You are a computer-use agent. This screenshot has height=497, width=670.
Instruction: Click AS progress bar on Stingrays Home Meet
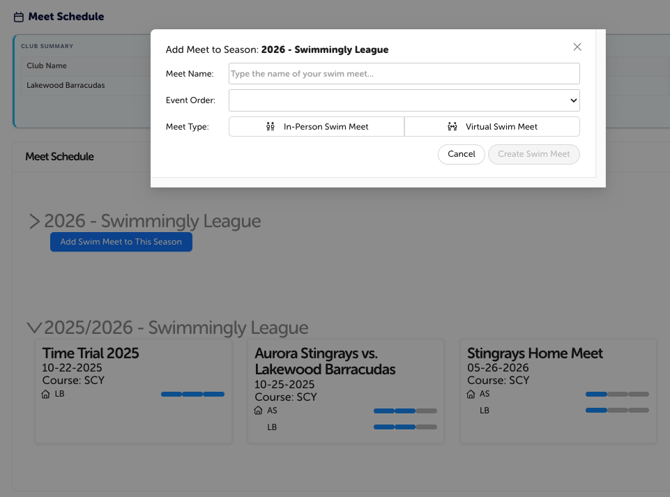tap(616, 394)
